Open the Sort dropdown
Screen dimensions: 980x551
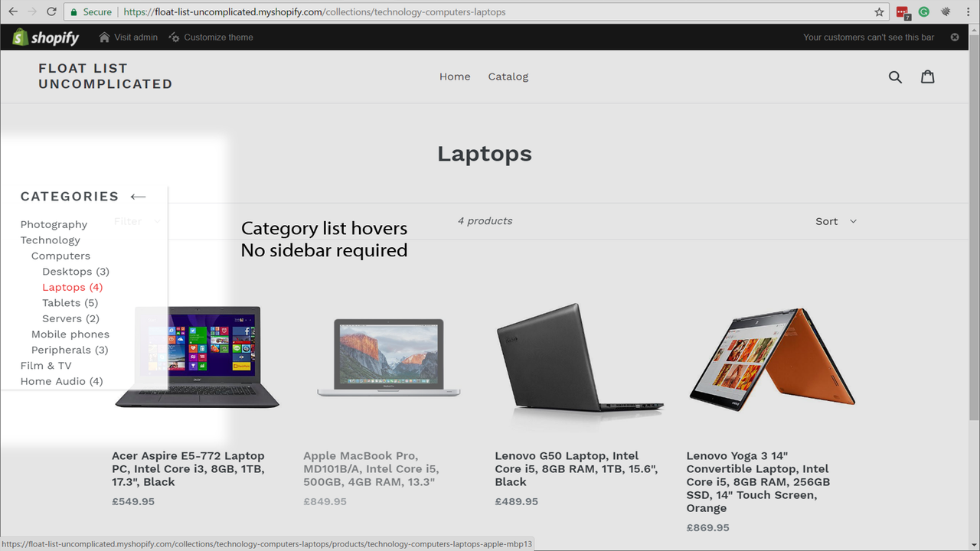click(x=835, y=221)
